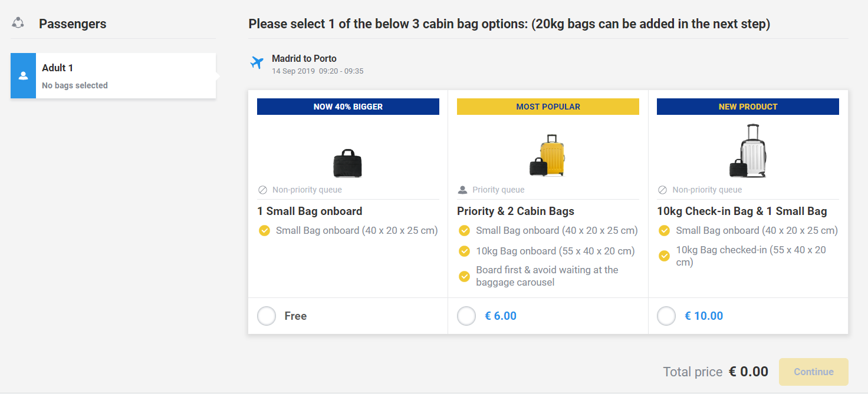Select the € 6.00 priority radio option
This screenshot has height=394, width=868.
click(466, 316)
